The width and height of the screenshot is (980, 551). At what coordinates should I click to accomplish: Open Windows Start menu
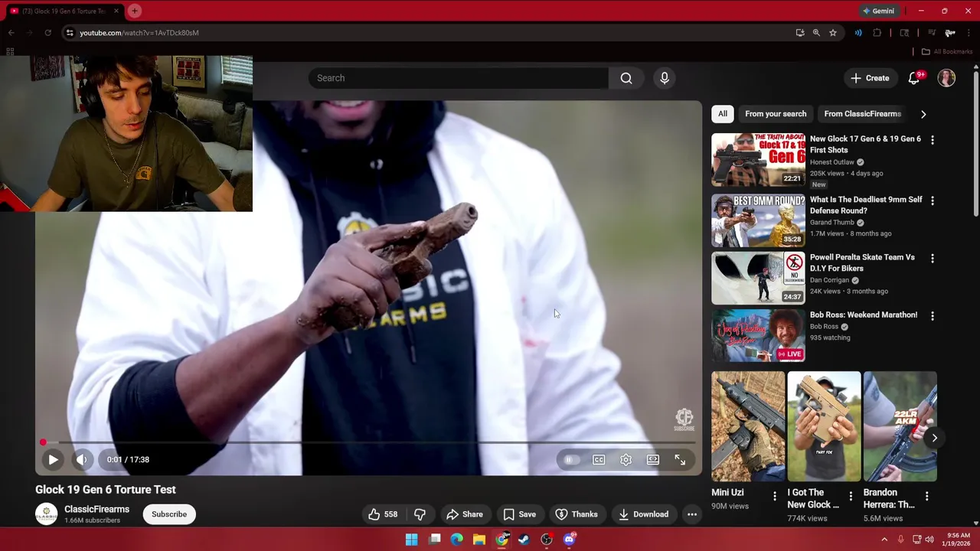pos(411,540)
